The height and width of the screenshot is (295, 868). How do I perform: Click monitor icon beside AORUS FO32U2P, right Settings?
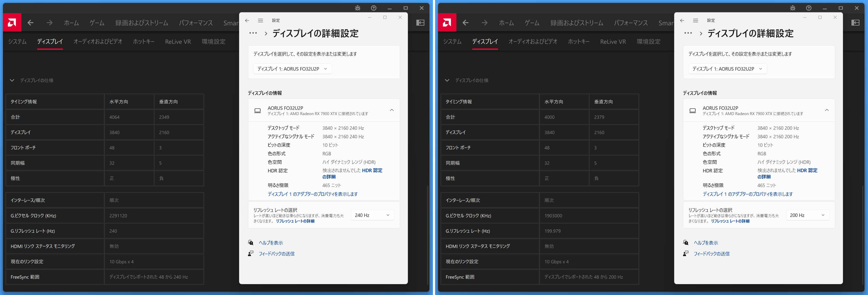point(692,110)
